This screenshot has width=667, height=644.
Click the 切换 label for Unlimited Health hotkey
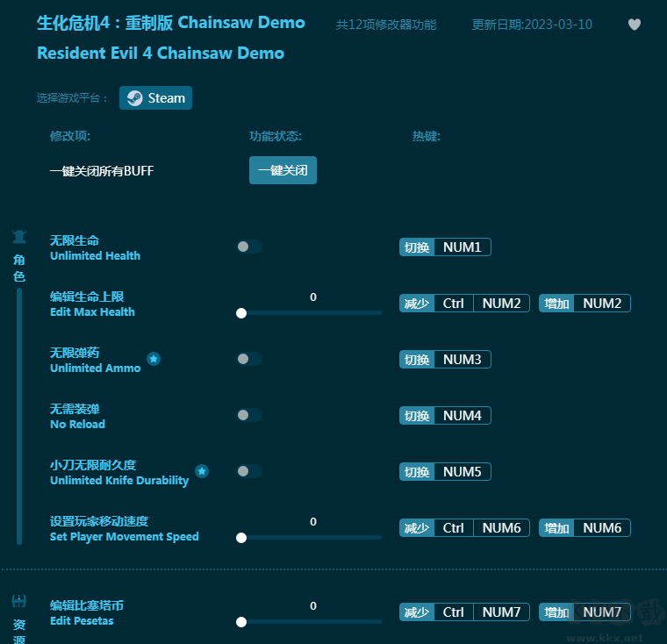[x=417, y=247]
